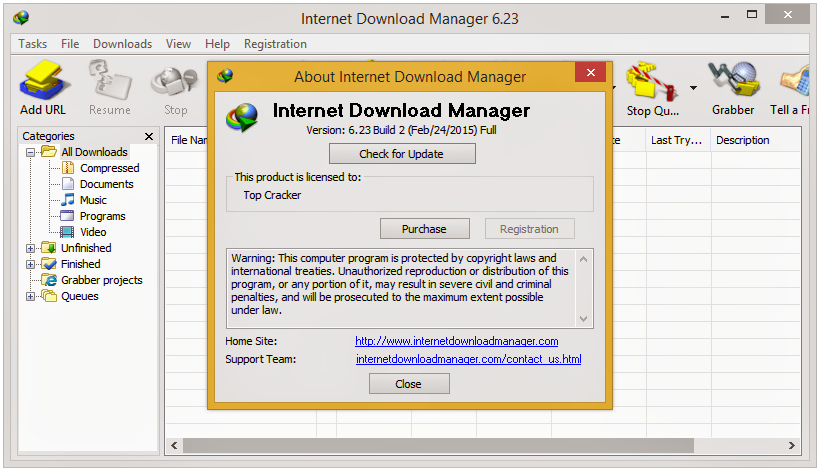Click the warning text scroll up arrow

point(584,259)
